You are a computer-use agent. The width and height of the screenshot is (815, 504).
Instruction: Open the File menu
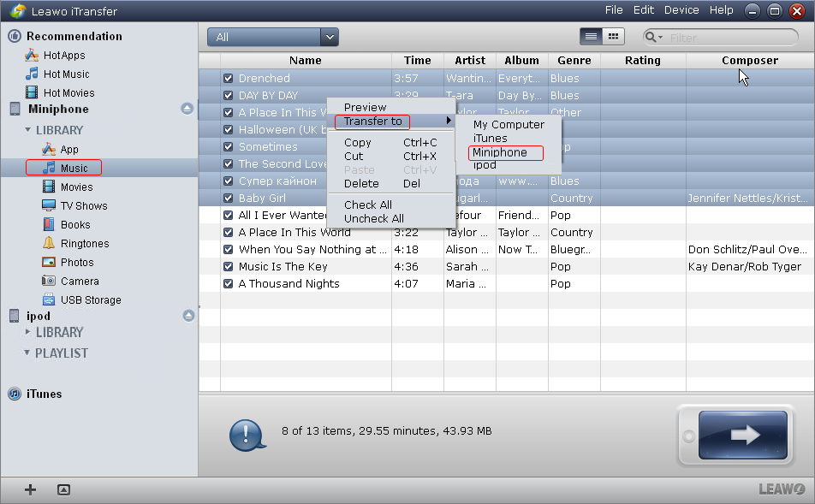coord(614,10)
